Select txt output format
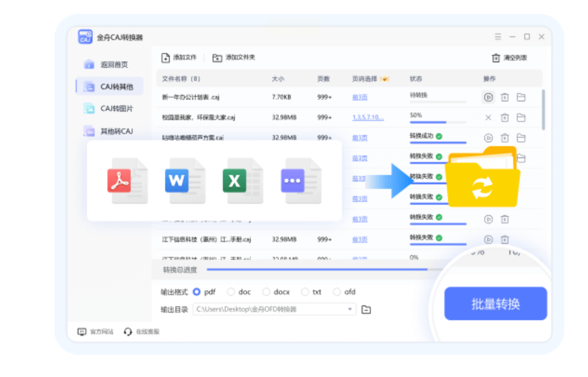Image resolution: width=588 pixels, height=377 pixels. [305, 292]
